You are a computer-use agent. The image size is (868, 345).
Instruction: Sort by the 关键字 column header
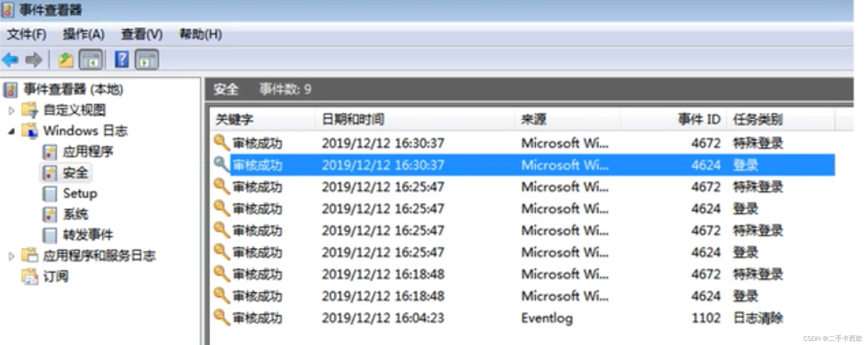point(263,119)
